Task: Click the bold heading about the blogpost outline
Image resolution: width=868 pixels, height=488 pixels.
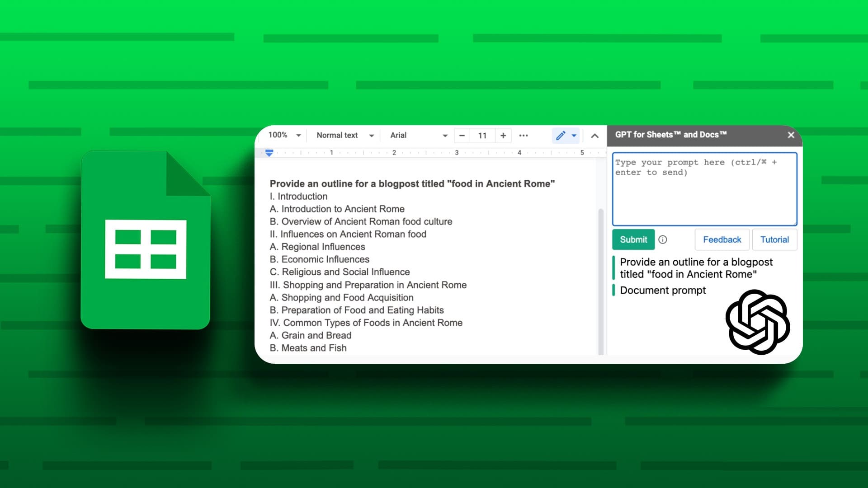Action: pos(412,183)
